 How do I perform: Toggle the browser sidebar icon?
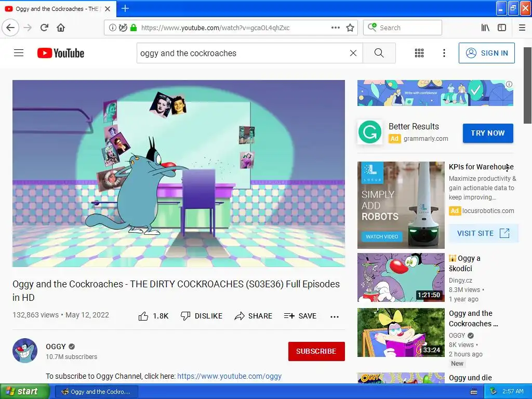pyautogui.click(x=502, y=28)
